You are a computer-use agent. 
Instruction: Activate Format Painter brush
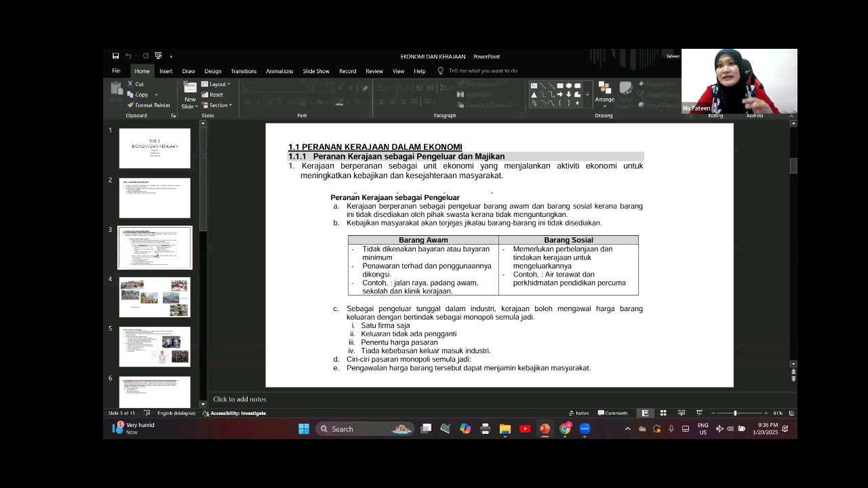pos(149,105)
